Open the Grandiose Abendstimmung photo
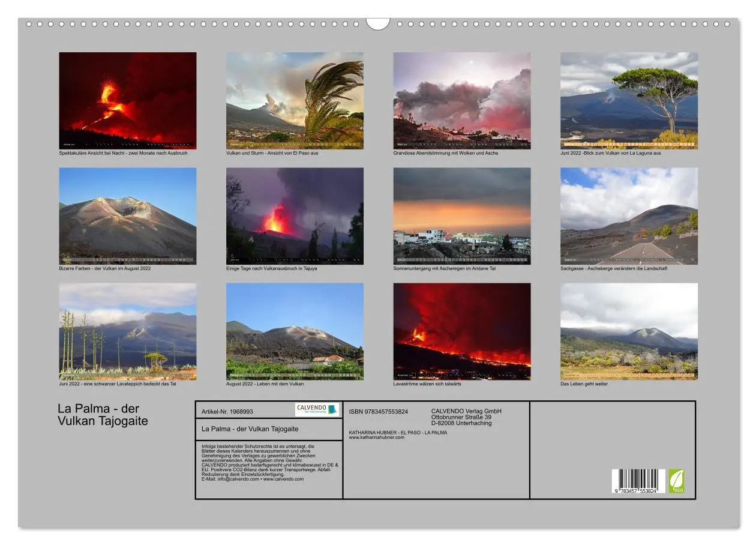 pyautogui.click(x=462, y=100)
